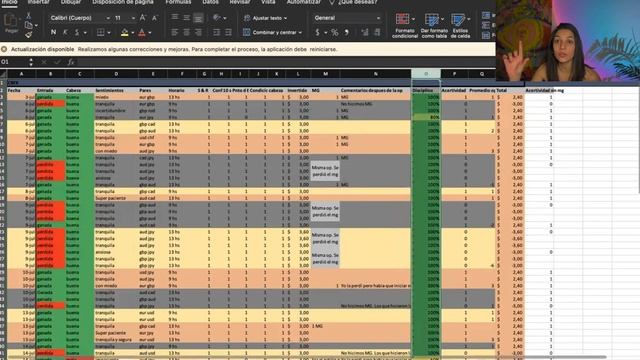Toggle italic with the K button
Screen dimensions: 640x360
click(65, 32)
